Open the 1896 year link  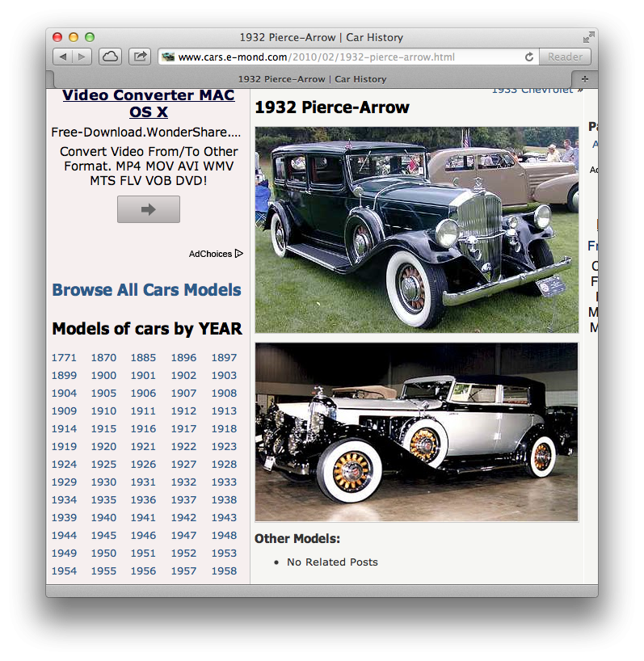pos(183,357)
